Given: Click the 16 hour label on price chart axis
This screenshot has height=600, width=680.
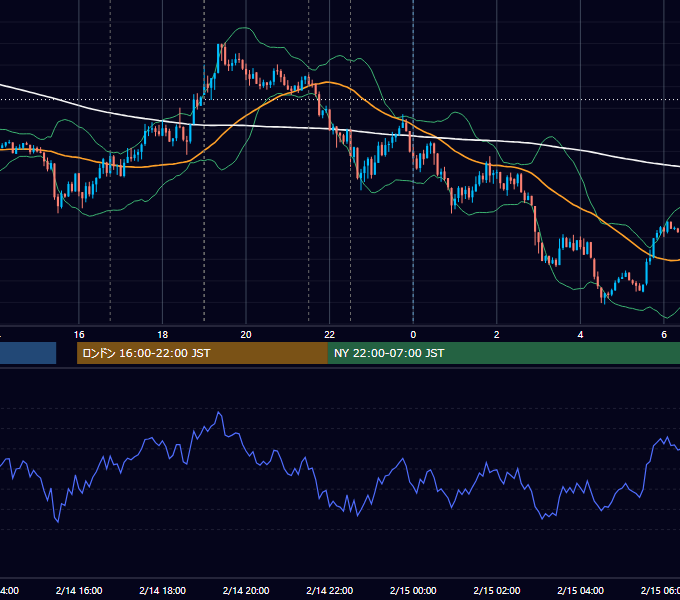Looking at the screenshot, I should pos(79,335).
